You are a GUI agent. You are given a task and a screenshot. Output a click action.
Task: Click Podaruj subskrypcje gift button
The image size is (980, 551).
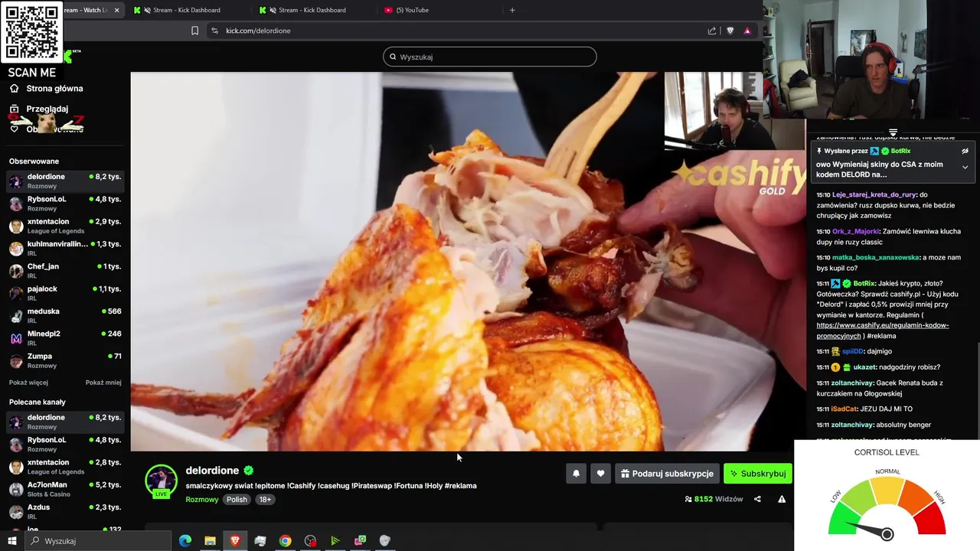667,474
